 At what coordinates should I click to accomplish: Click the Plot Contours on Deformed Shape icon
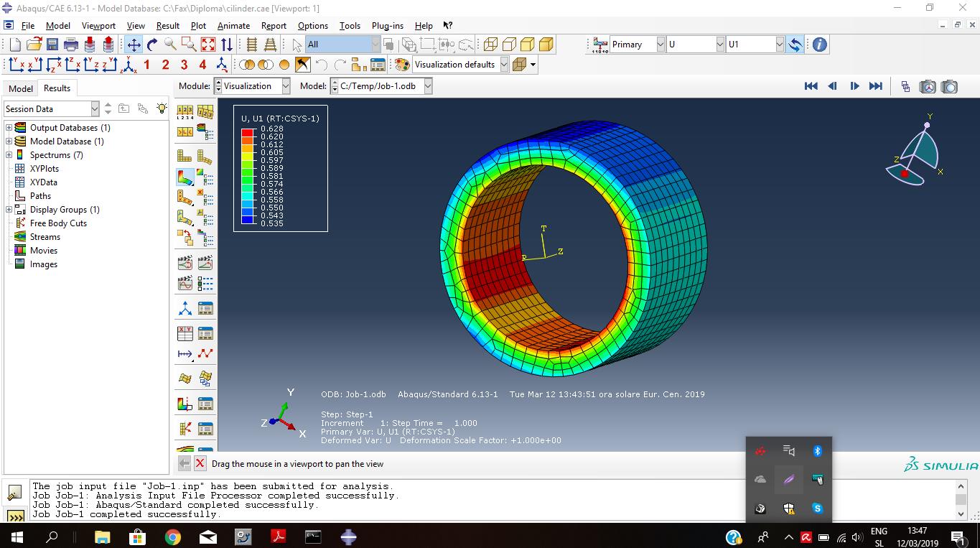tap(185, 177)
